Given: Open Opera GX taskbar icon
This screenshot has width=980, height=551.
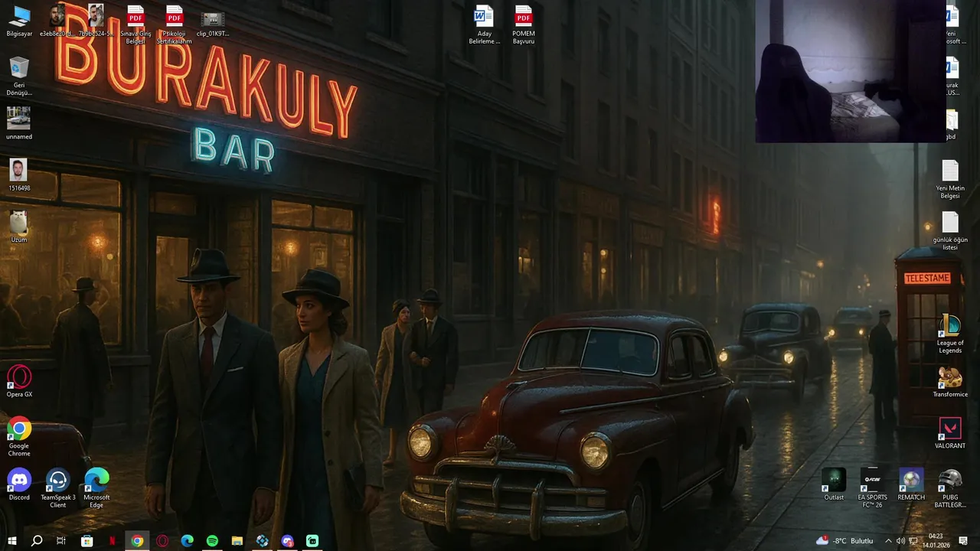Looking at the screenshot, I should (x=162, y=541).
